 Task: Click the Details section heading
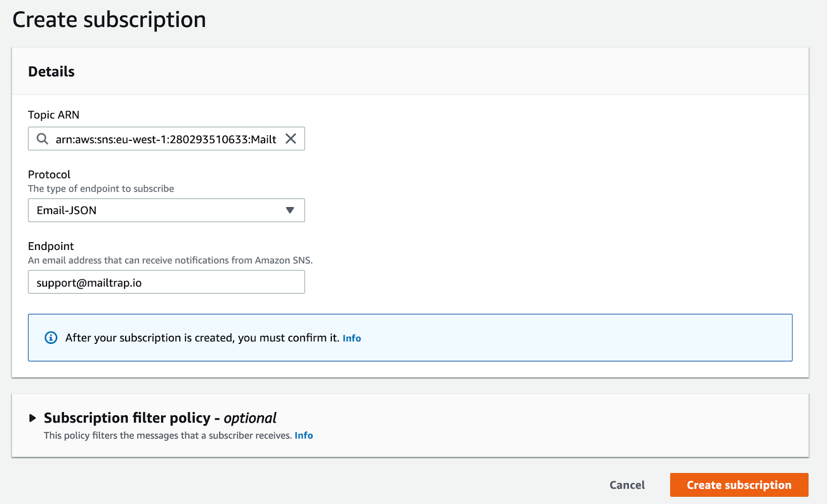pyautogui.click(x=51, y=71)
